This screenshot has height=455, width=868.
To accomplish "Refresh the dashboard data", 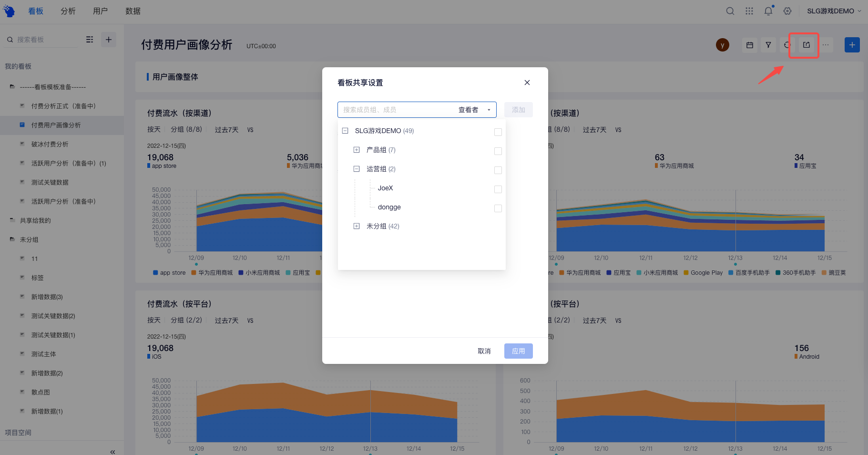I will tap(786, 45).
